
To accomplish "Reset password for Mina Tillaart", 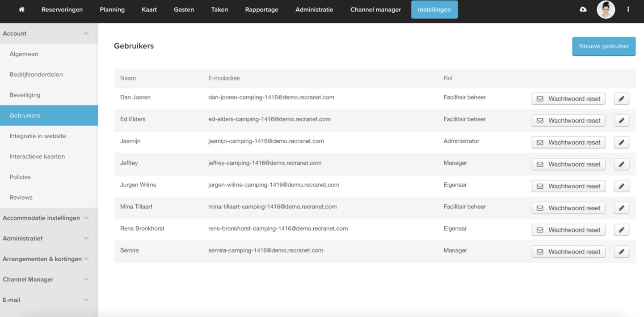I will [568, 208].
